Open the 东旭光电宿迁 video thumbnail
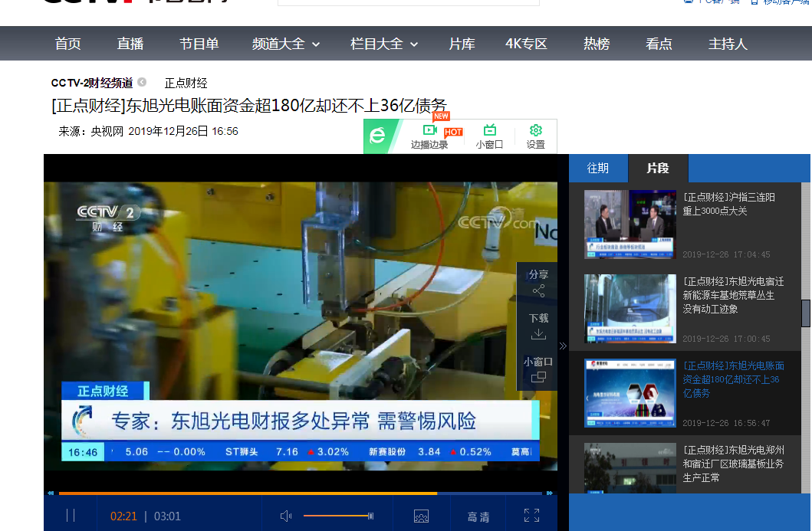This screenshot has width=812, height=531. click(x=630, y=309)
